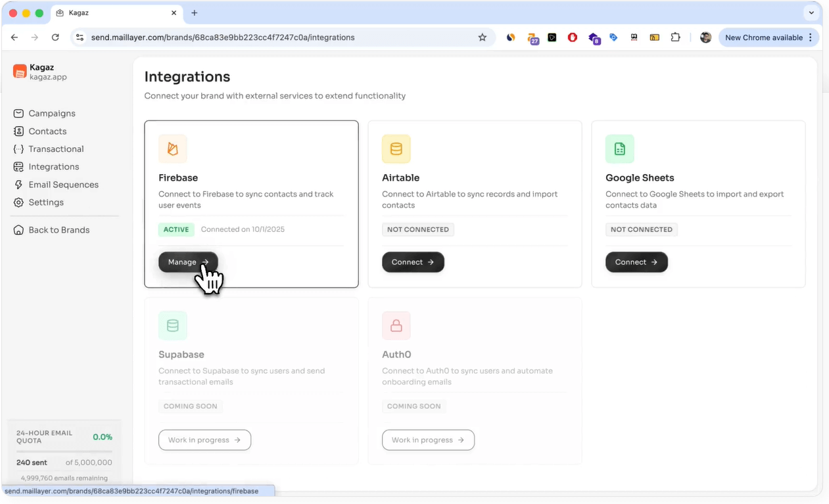
Task: Click the Auth0 lock icon
Action: [396, 325]
